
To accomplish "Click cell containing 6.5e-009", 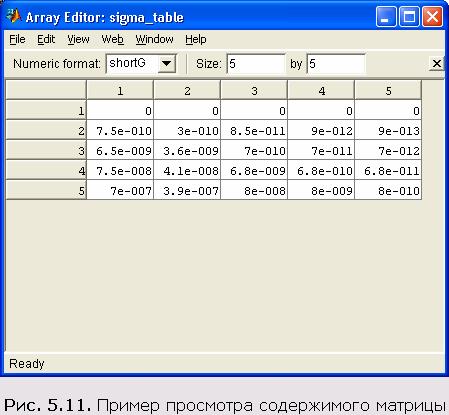I will (x=120, y=150).
